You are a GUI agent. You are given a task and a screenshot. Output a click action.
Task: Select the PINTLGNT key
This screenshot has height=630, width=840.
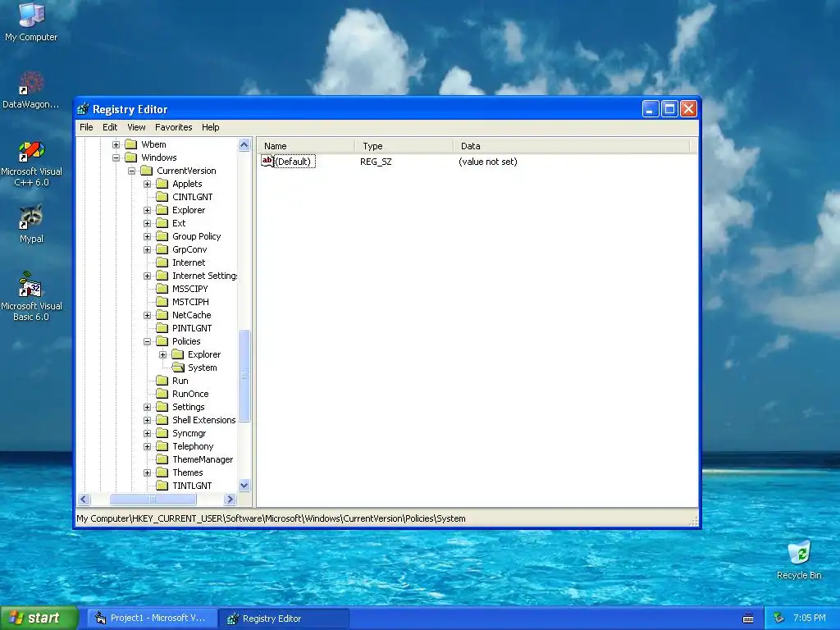(x=192, y=328)
